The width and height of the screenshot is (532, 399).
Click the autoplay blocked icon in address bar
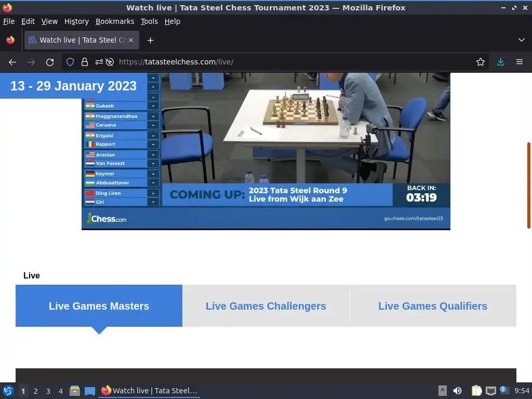(x=110, y=62)
